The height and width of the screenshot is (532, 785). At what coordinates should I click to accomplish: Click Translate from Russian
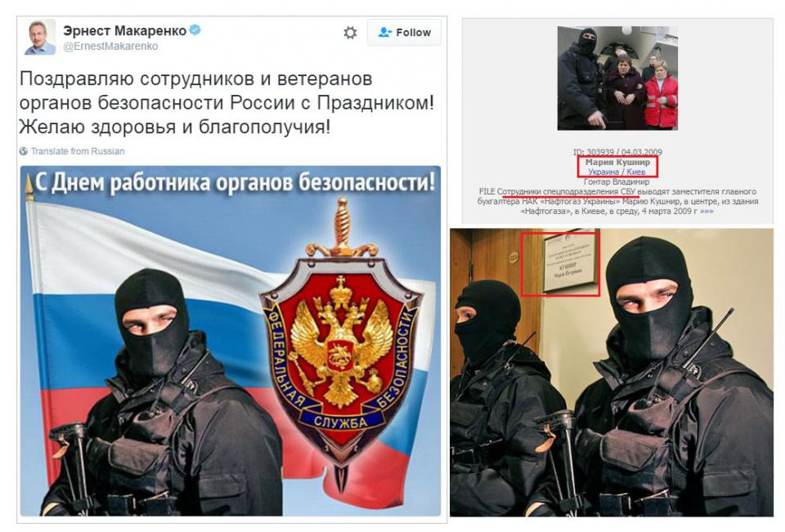tap(78, 151)
